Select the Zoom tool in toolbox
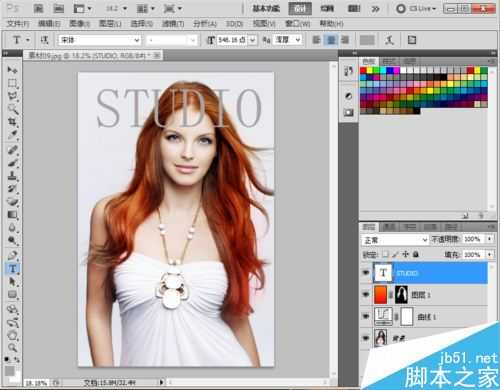 click(x=12, y=347)
